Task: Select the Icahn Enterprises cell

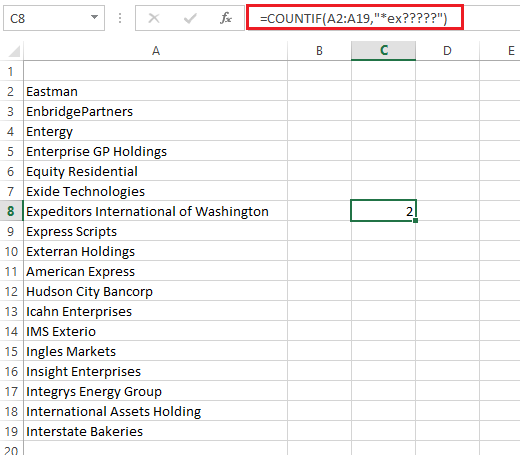Action: (156, 311)
